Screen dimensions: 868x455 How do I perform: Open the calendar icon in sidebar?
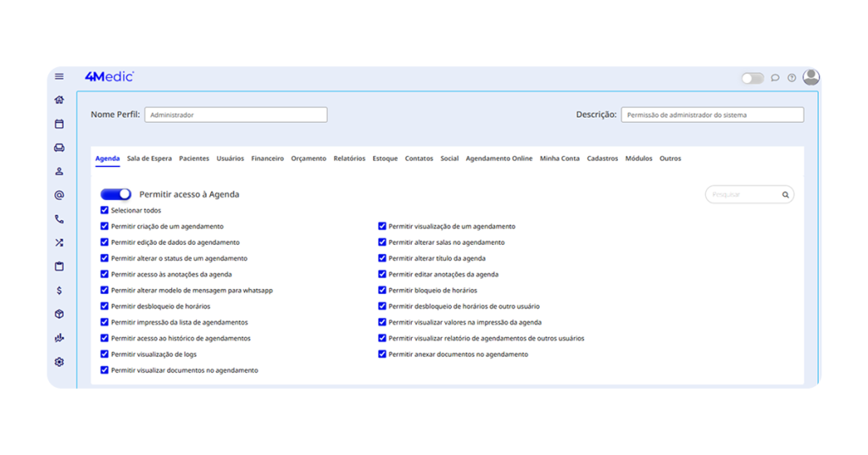point(59,124)
